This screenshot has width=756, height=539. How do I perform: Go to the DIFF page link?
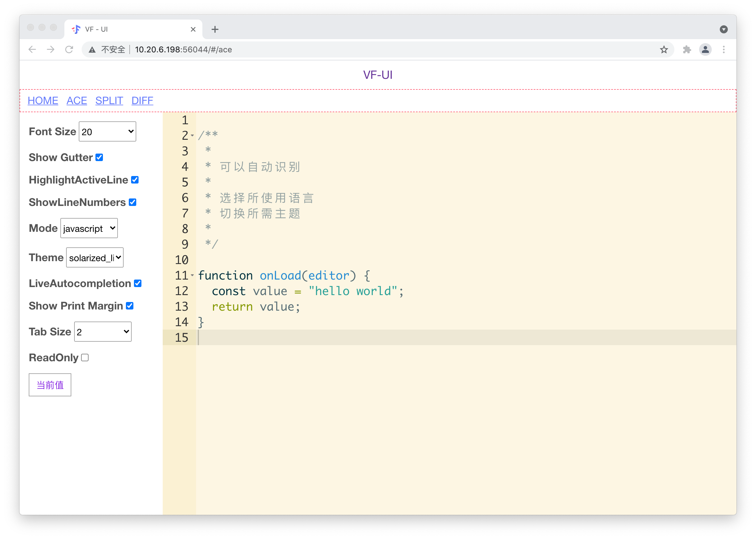[142, 100]
